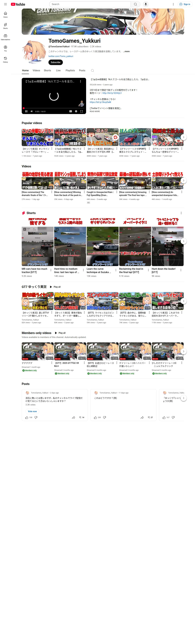
Task: Click the search magnifier button
Action: click(x=135, y=4)
